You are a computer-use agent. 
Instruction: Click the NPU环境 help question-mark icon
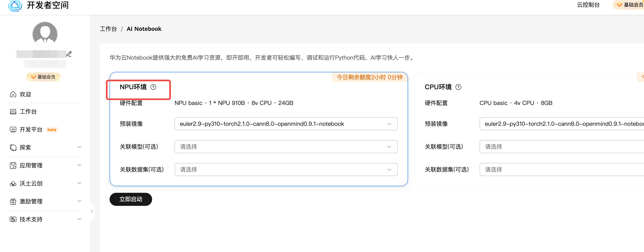click(x=153, y=87)
